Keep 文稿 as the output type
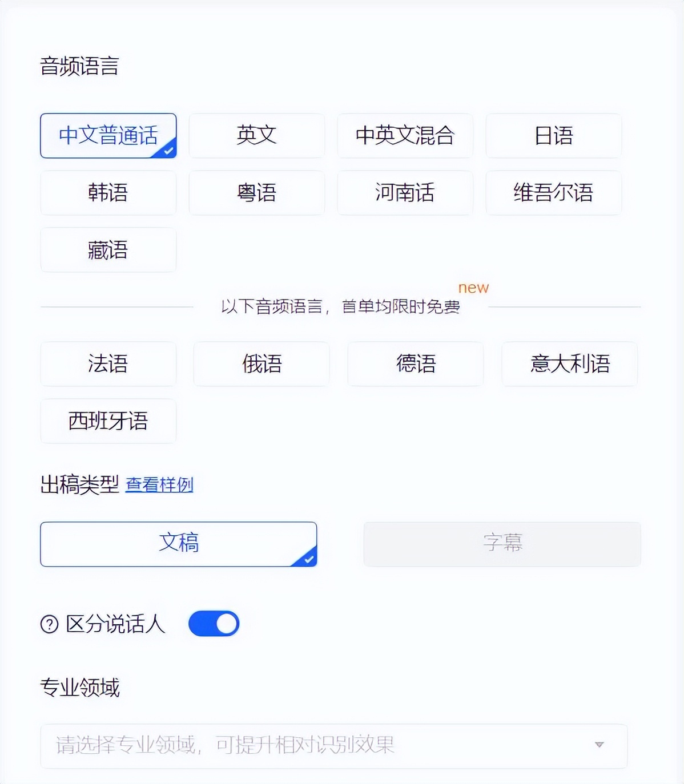 coord(179,544)
